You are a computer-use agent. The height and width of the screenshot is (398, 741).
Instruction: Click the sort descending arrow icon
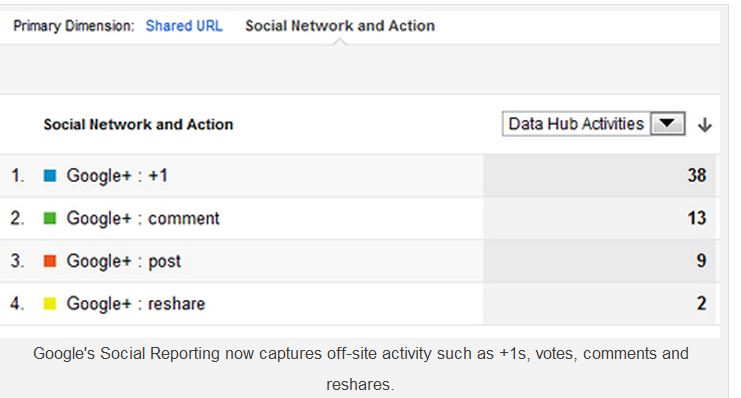[705, 125]
